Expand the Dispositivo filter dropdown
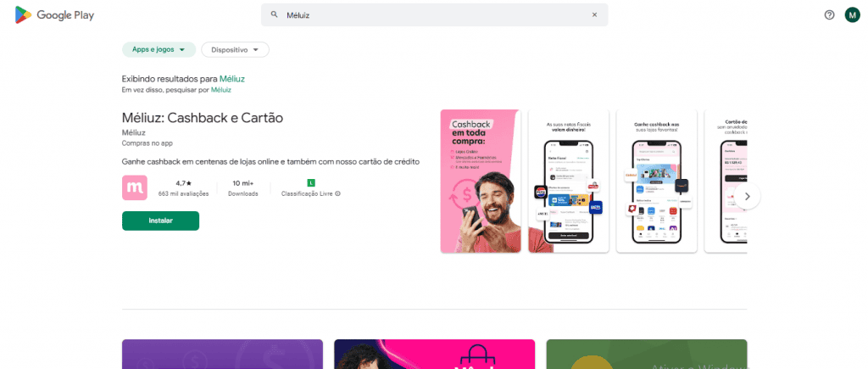The width and height of the screenshot is (868, 369). pyautogui.click(x=236, y=49)
